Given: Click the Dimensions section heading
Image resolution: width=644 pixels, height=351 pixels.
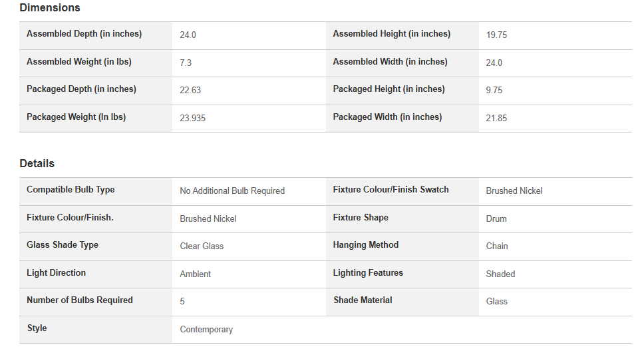Looking at the screenshot, I should 50,8.
